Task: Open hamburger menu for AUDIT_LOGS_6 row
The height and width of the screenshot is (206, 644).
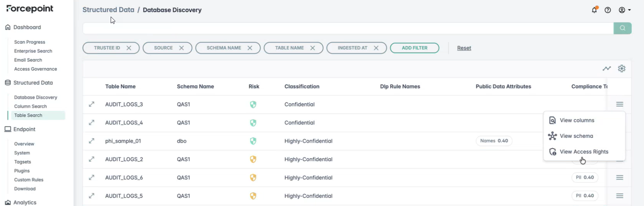Action: [619, 177]
